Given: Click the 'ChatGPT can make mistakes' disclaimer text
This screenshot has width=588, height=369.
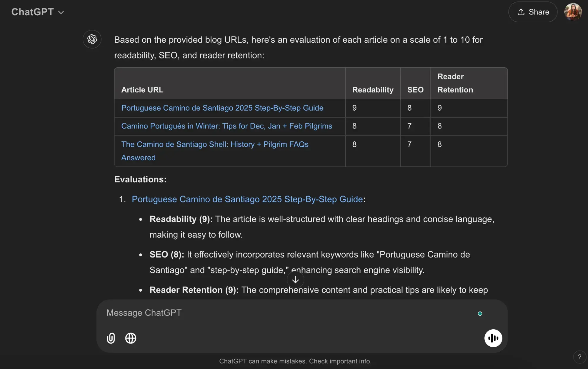Looking at the screenshot, I should click(x=295, y=361).
